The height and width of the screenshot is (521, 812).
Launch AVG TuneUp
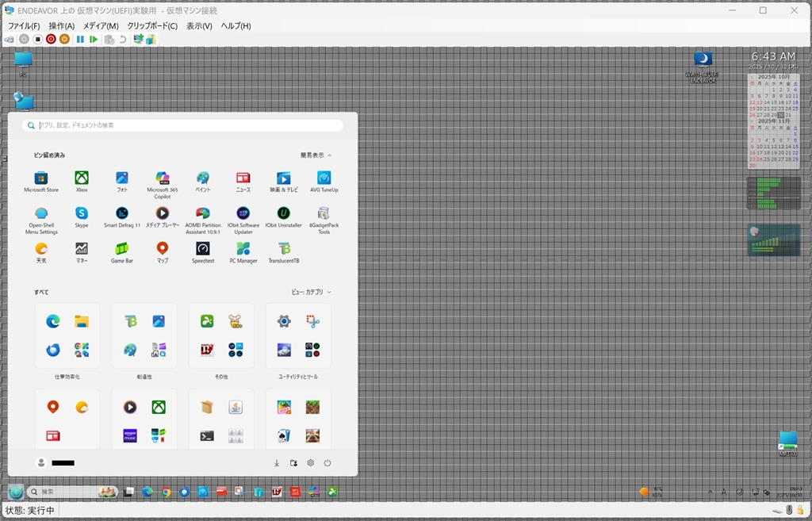pos(324,182)
